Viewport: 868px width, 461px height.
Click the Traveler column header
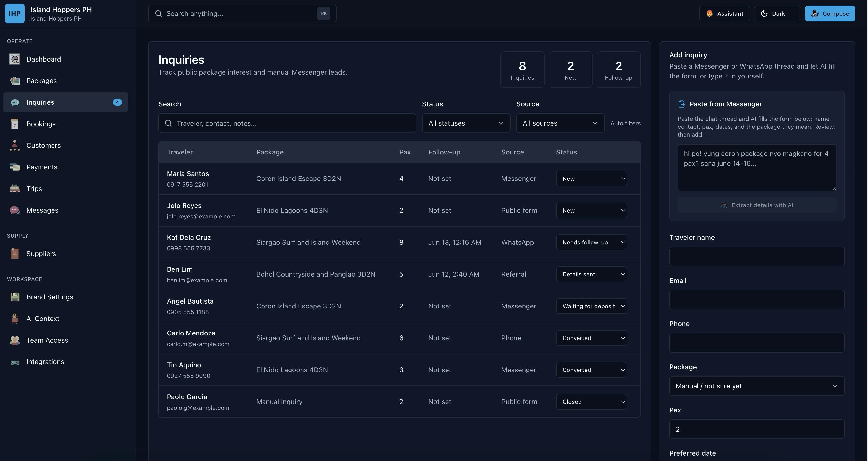(x=180, y=152)
